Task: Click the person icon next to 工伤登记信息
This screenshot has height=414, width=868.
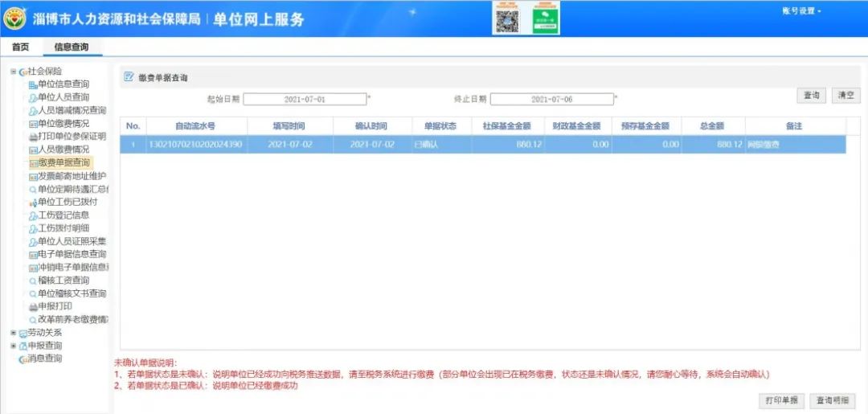Action: point(33,215)
